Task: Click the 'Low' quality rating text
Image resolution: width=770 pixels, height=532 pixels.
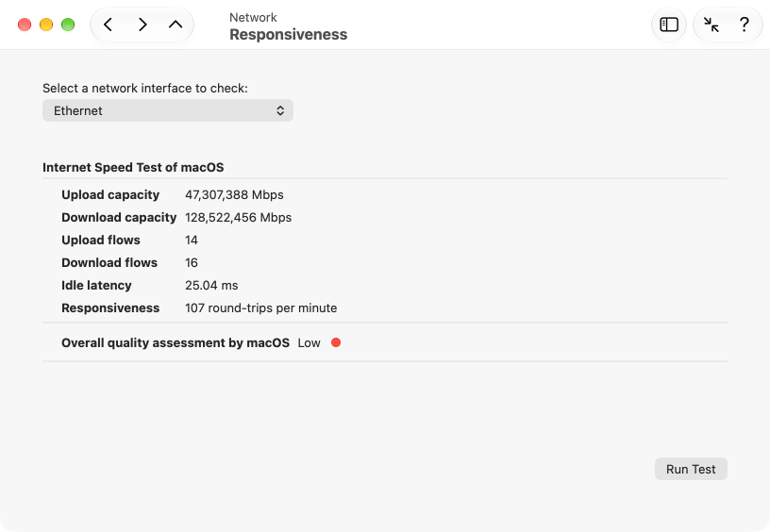Action: pos(309,342)
